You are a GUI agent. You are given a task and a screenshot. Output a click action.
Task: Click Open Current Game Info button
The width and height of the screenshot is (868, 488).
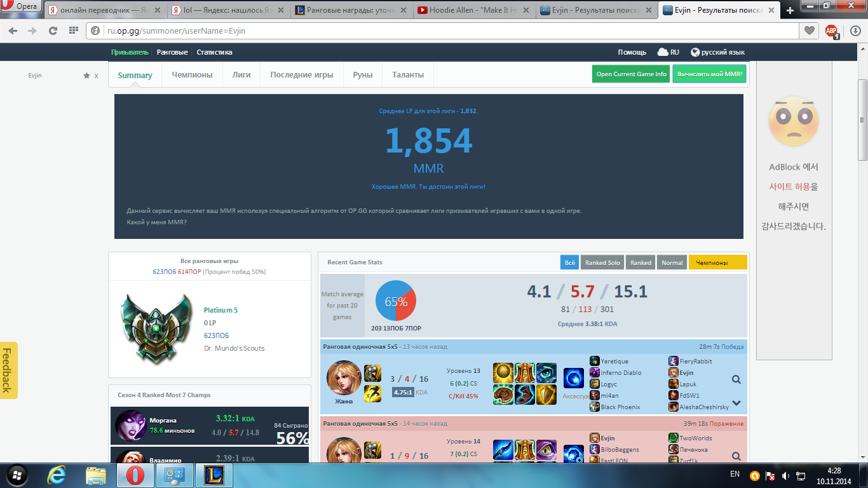coord(631,74)
